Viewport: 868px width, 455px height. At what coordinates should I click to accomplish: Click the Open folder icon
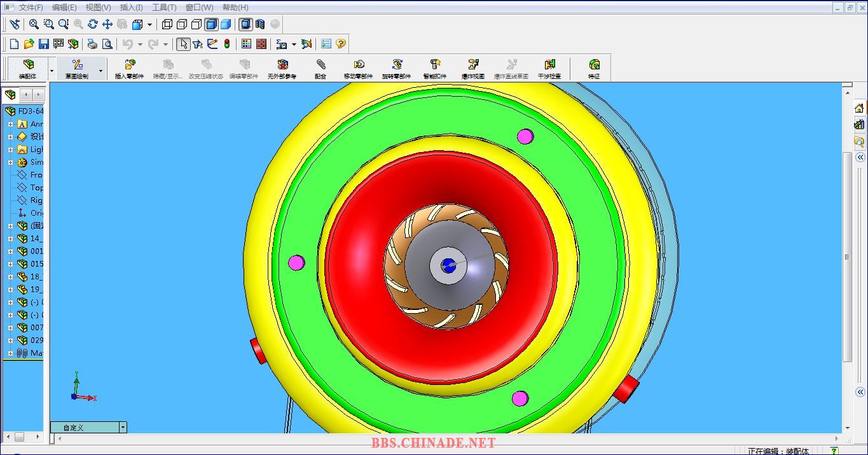pyautogui.click(x=29, y=44)
